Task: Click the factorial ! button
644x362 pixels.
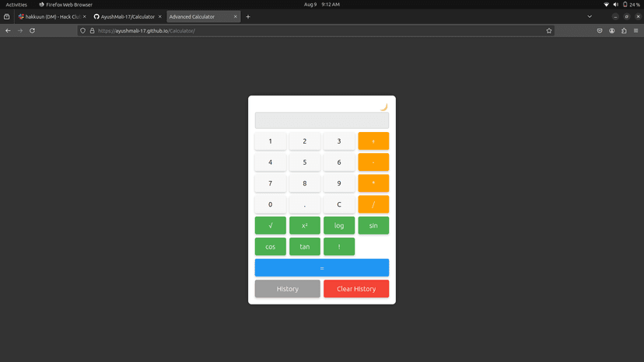Action: pos(339,247)
